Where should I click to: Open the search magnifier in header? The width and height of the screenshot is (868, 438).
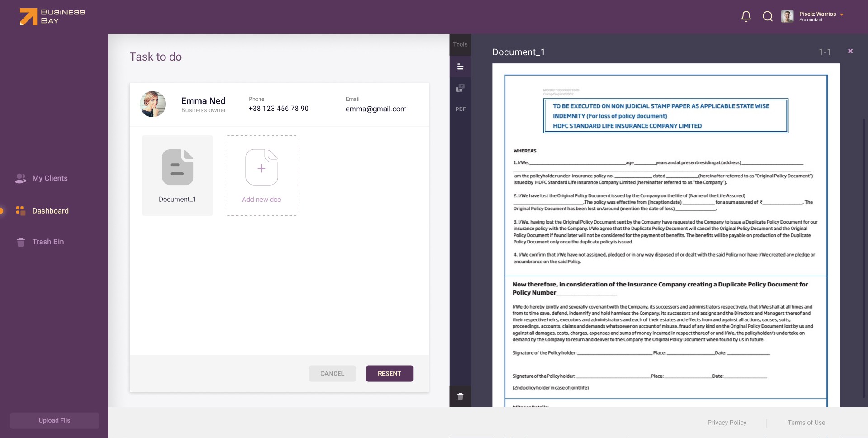tap(768, 17)
